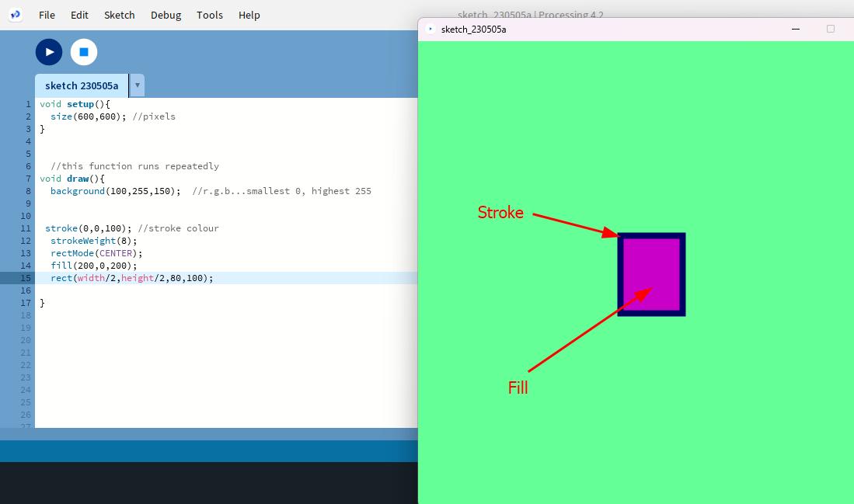Open the tab options dropdown arrow

pos(137,85)
